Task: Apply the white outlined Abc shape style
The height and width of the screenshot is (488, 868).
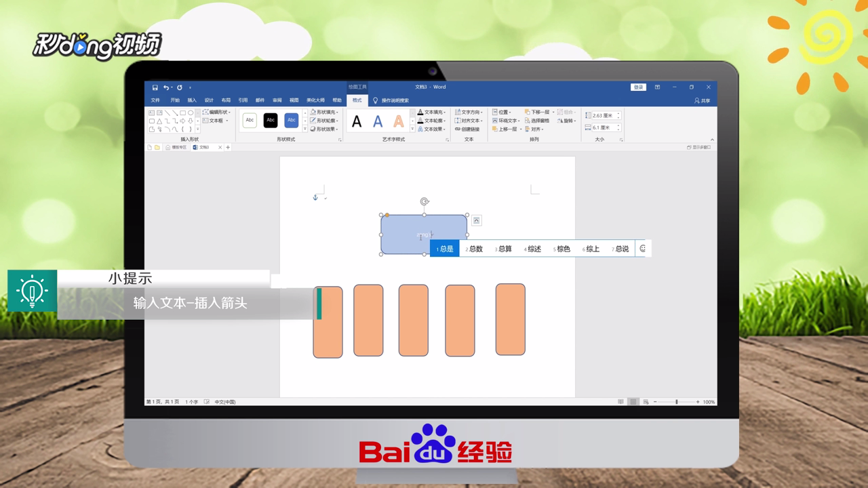Action: click(250, 120)
